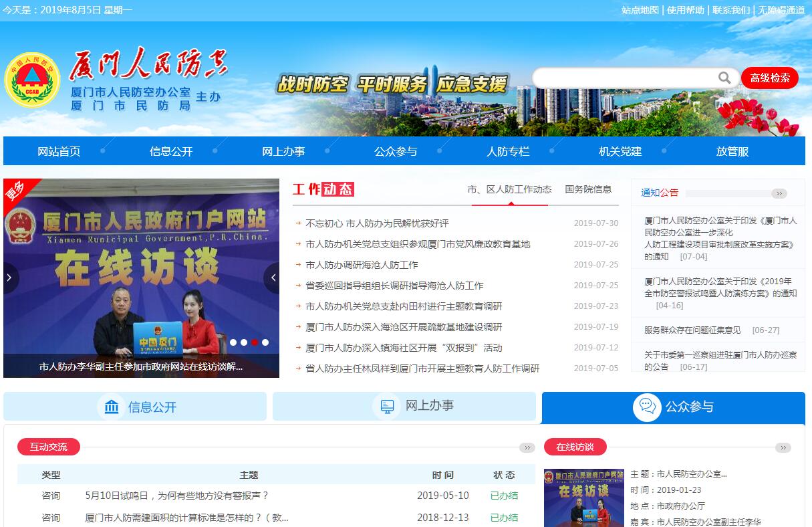The width and height of the screenshot is (812, 527).
Task: Open more 通知公告 arrow button
Action: coord(779,193)
